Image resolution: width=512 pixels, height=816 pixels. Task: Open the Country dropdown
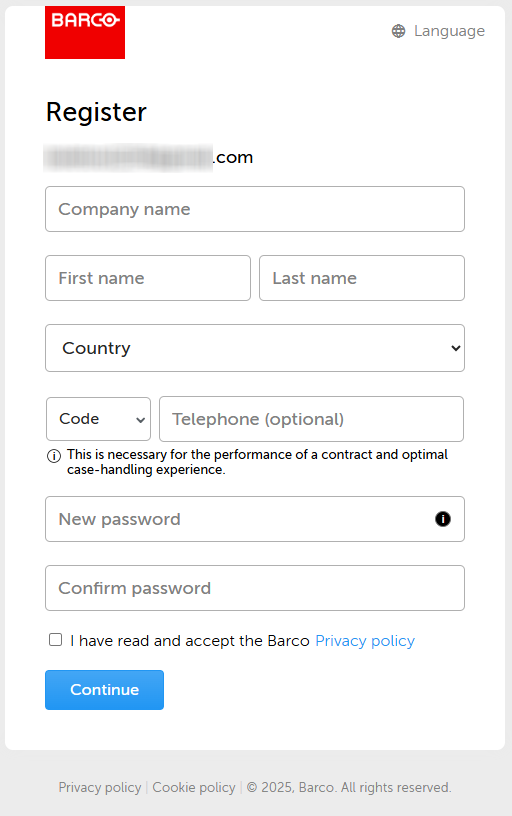point(255,348)
